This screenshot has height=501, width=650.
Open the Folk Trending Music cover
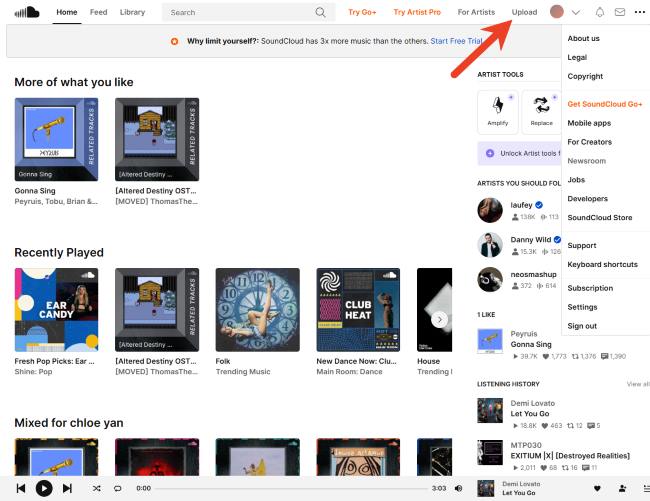tap(257, 310)
